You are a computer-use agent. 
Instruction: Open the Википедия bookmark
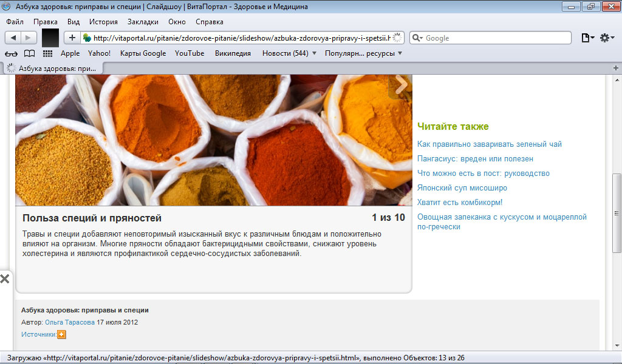[233, 53]
